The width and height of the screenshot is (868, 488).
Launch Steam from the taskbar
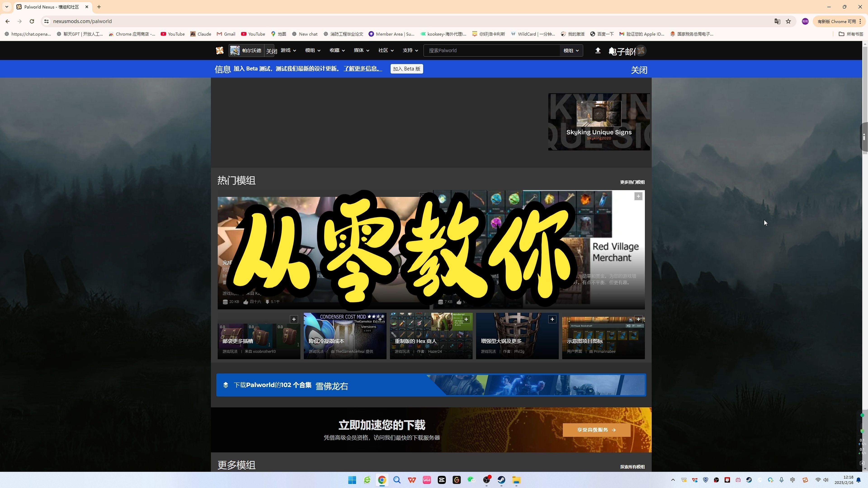coord(501,480)
